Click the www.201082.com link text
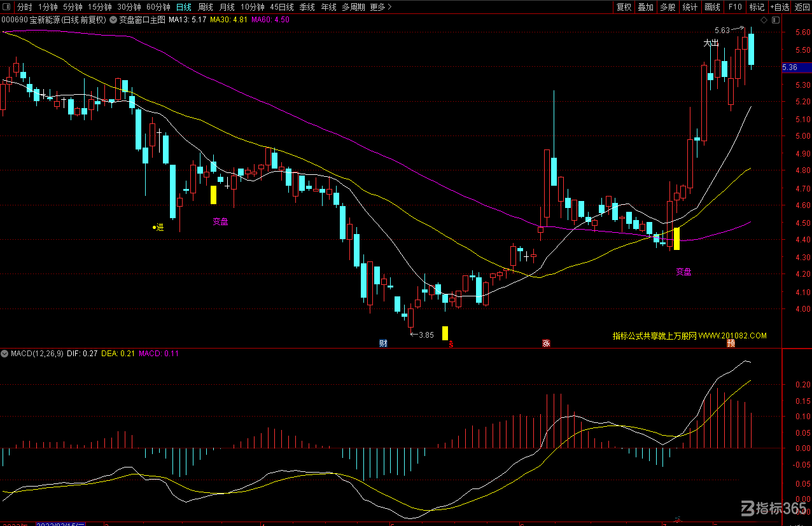The height and width of the screenshot is (526, 812). coord(732,335)
